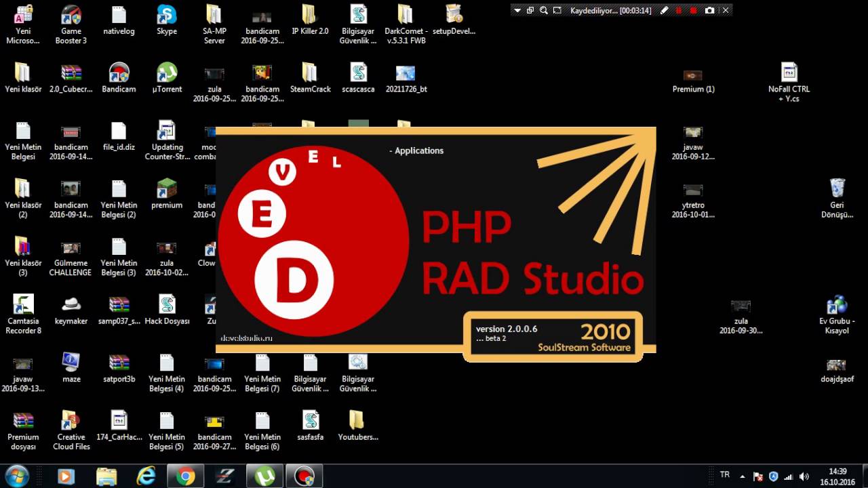This screenshot has height=488, width=868.
Task: Launch Internet Explorer from taskbar
Action: (x=146, y=476)
